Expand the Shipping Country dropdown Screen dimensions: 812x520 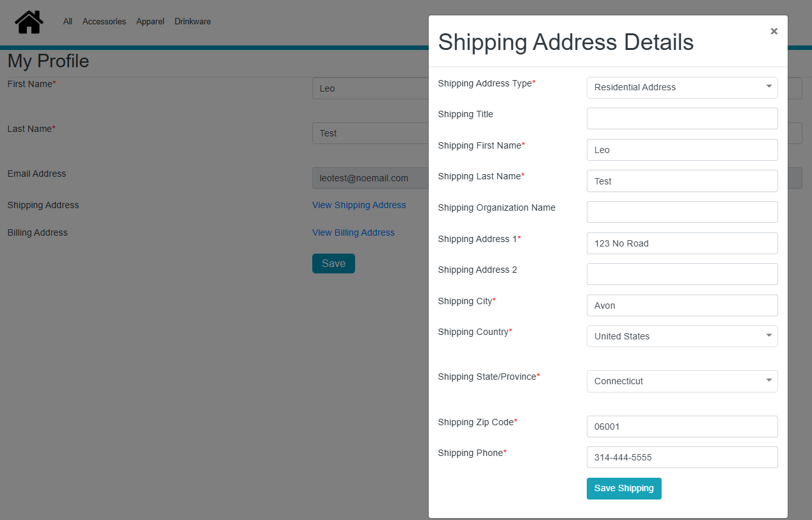681,336
